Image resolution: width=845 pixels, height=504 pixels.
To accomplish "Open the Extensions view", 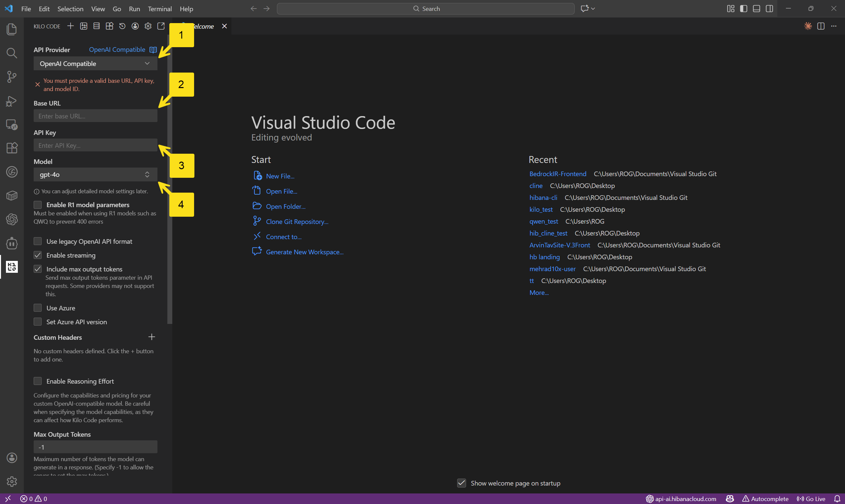I will coord(12,148).
